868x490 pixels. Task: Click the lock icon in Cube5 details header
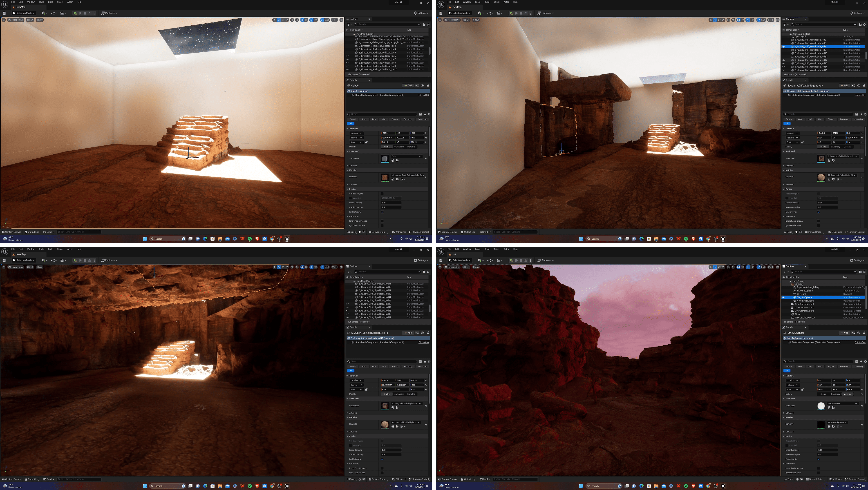tap(428, 86)
